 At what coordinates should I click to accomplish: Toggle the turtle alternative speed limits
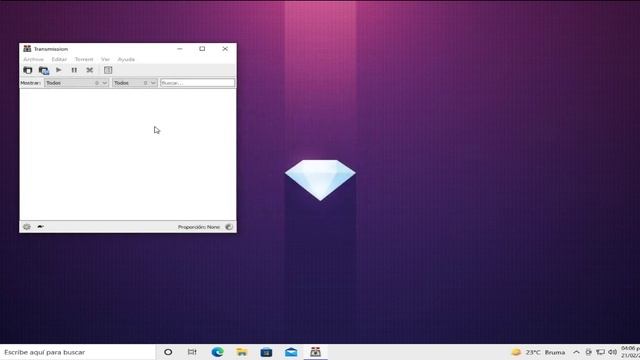coord(40,227)
